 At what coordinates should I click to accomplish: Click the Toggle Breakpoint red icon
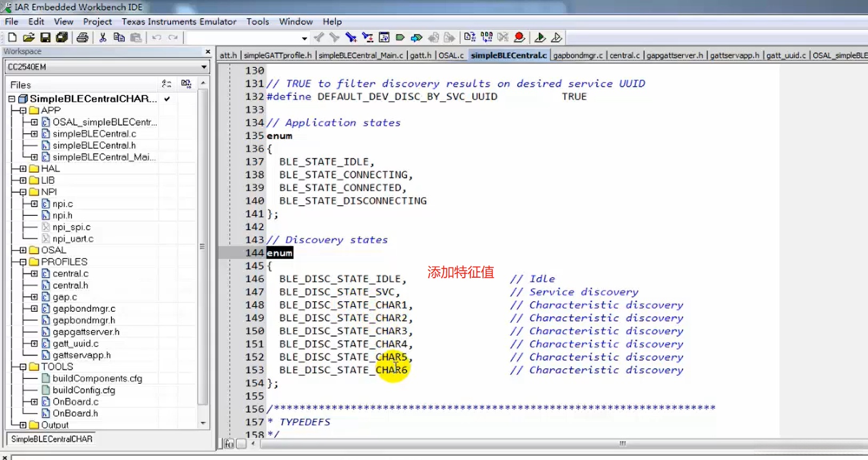[x=519, y=37]
